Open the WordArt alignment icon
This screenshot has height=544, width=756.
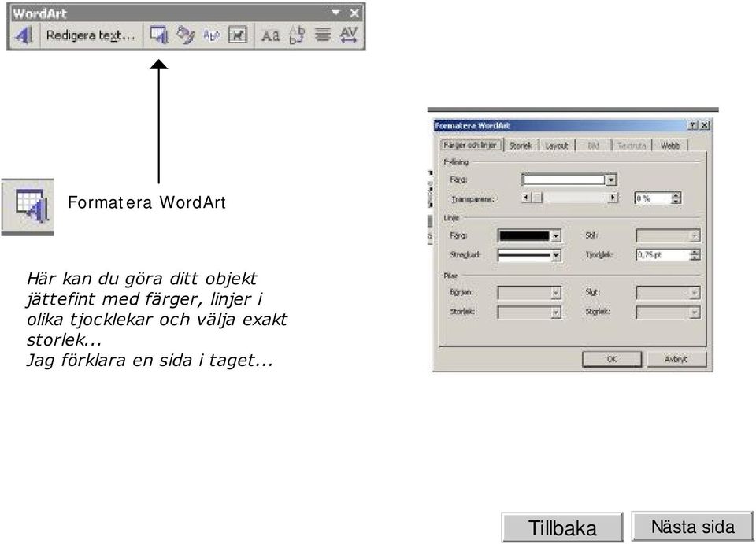(x=323, y=35)
